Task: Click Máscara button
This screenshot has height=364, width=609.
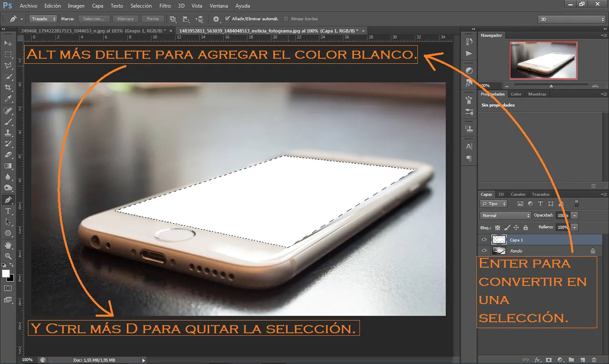Action: click(x=126, y=19)
